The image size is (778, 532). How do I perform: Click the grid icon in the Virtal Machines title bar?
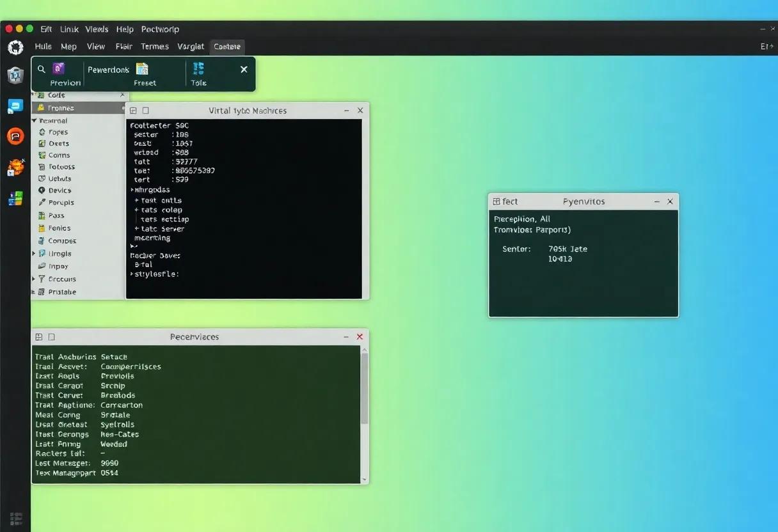click(133, 111)
